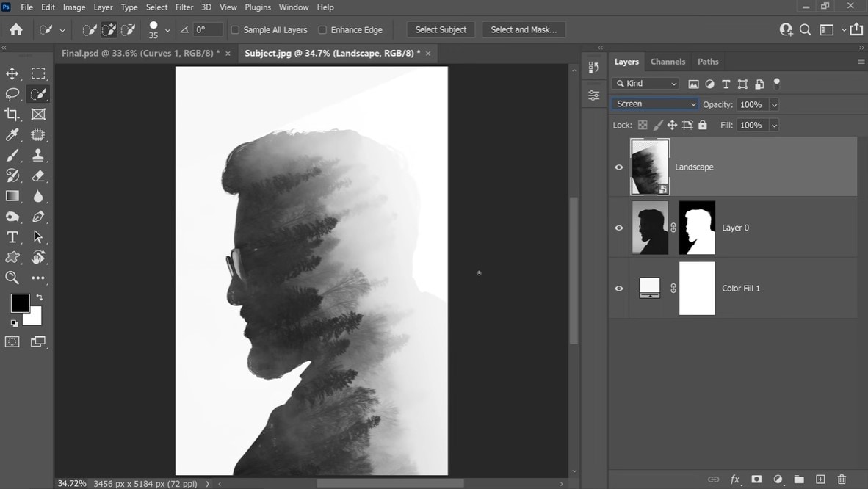Toggle the layer filter switch
Viewport: 868px width, 489px height.
click(777, 84)
